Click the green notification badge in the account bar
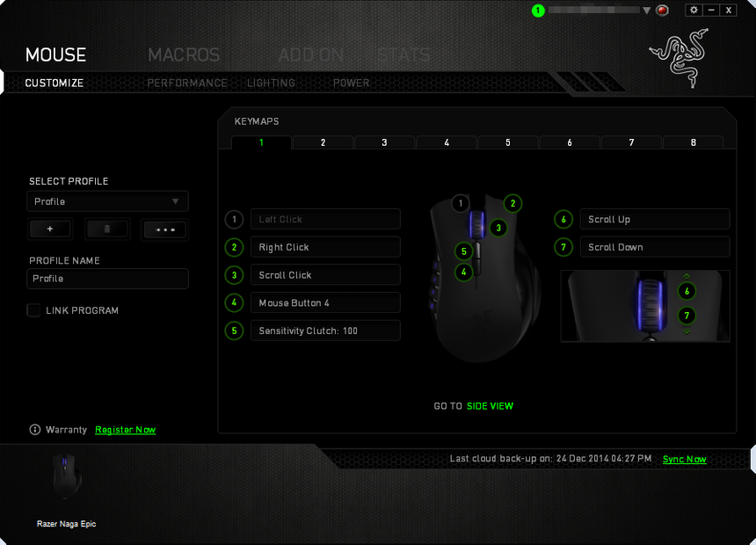756x545 pixels. [x=538, y=11]
